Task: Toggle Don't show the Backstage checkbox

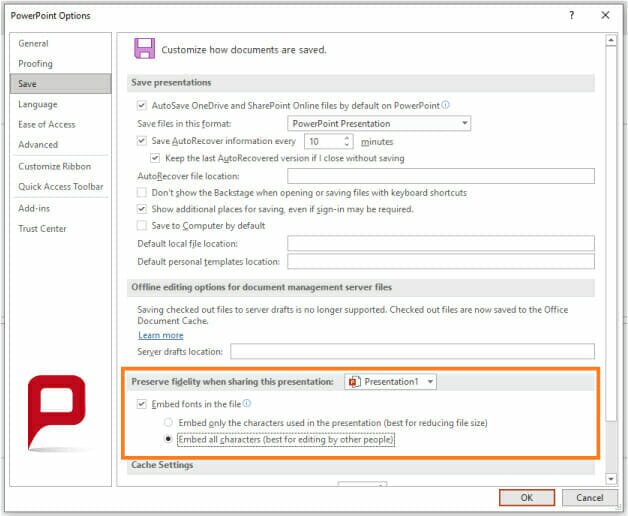Action: 142,192
